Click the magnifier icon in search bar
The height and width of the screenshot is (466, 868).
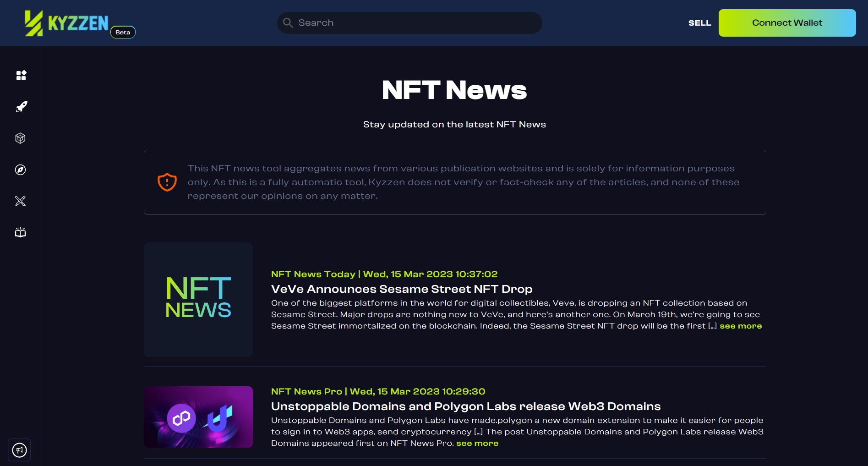click(288, 23)
